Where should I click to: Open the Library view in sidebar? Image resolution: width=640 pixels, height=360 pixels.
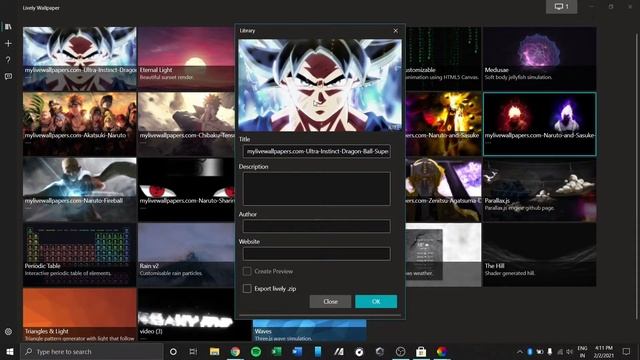(x=8, y=27)
